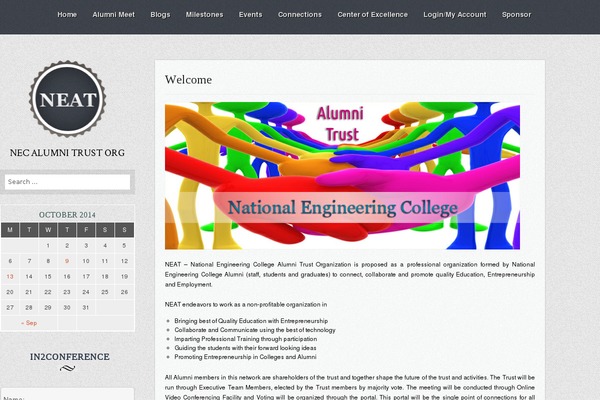Click the Welcome heading
This screenshot has width=600, height=400.
click(188, 80)
